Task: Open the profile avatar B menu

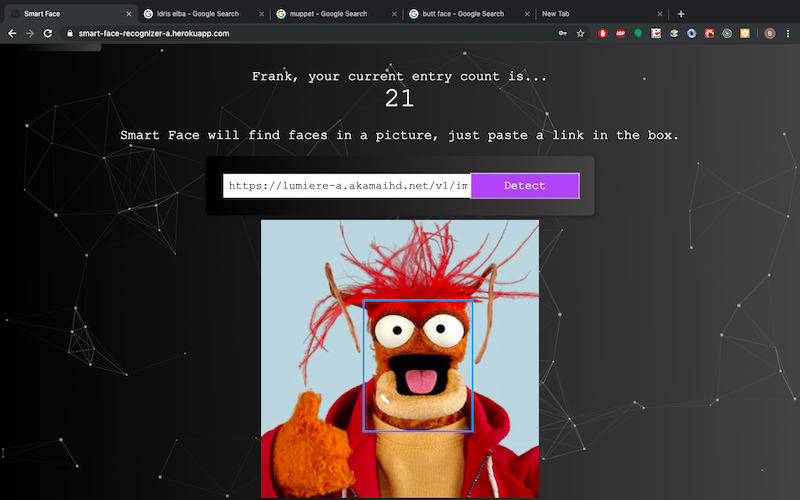Action: click(770, 34)
